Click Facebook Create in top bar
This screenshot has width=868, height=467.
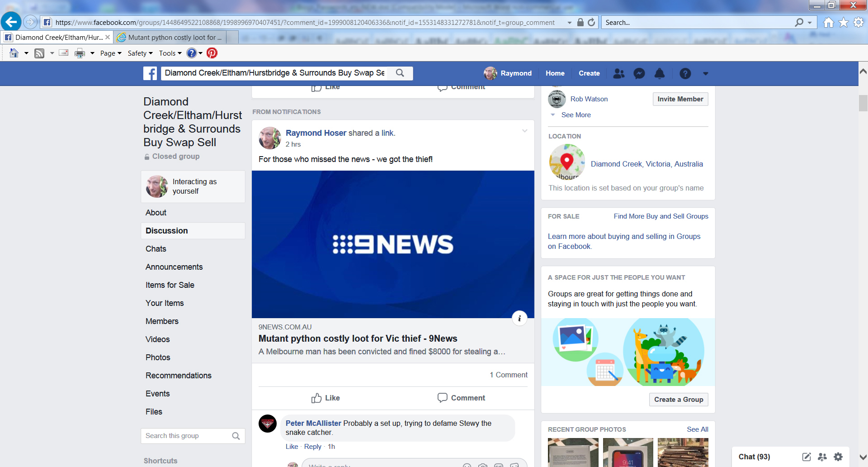[589, 73]
